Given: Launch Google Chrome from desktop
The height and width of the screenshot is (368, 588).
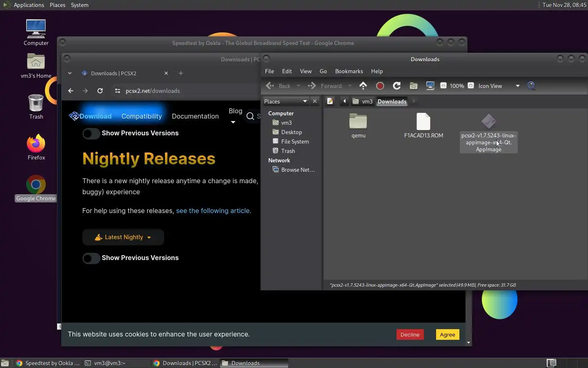Looking at the screenshot, I should 36,188.
